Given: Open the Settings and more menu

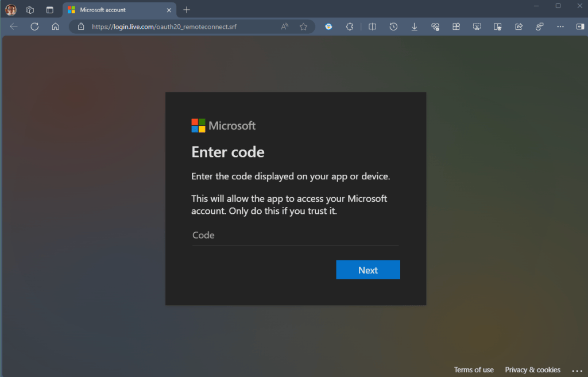Looking at the screenshot, I should coord(560,26).
